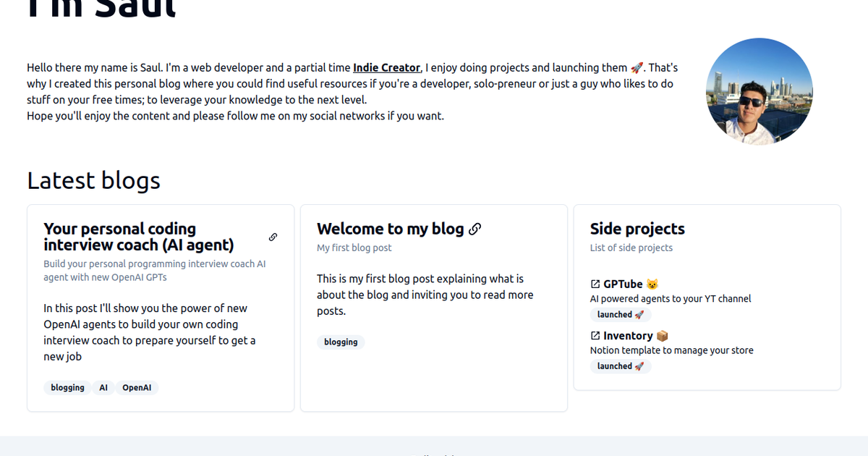Click the Side projects card heading
This screenshot has width=868, height=456.
[637, 229]
